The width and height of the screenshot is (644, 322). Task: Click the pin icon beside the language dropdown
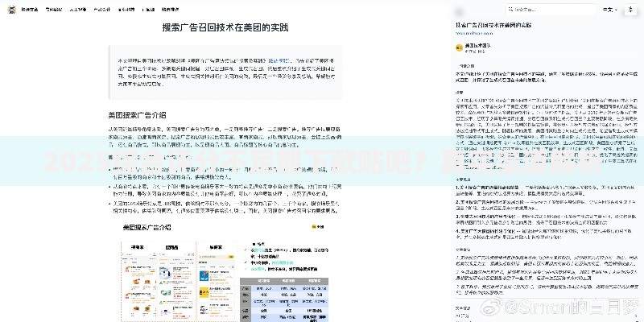[630, 10]
